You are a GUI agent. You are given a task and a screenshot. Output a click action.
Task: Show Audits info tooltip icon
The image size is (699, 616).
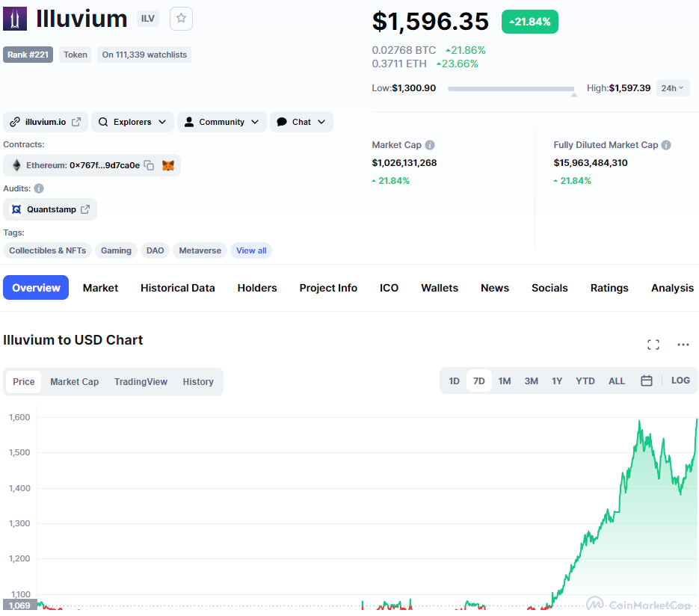[39, 188]
